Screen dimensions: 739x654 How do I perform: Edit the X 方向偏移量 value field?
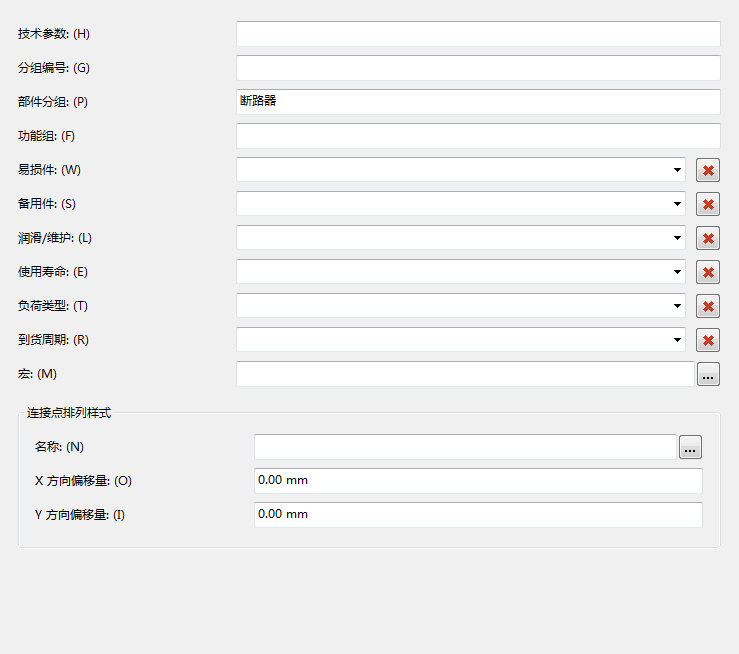point(477,481)
